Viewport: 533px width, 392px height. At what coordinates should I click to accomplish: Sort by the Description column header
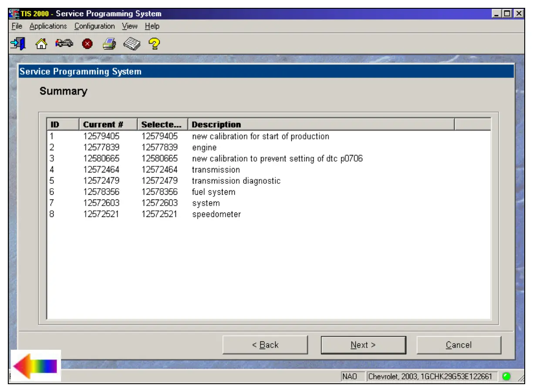[x=320, y=125]
